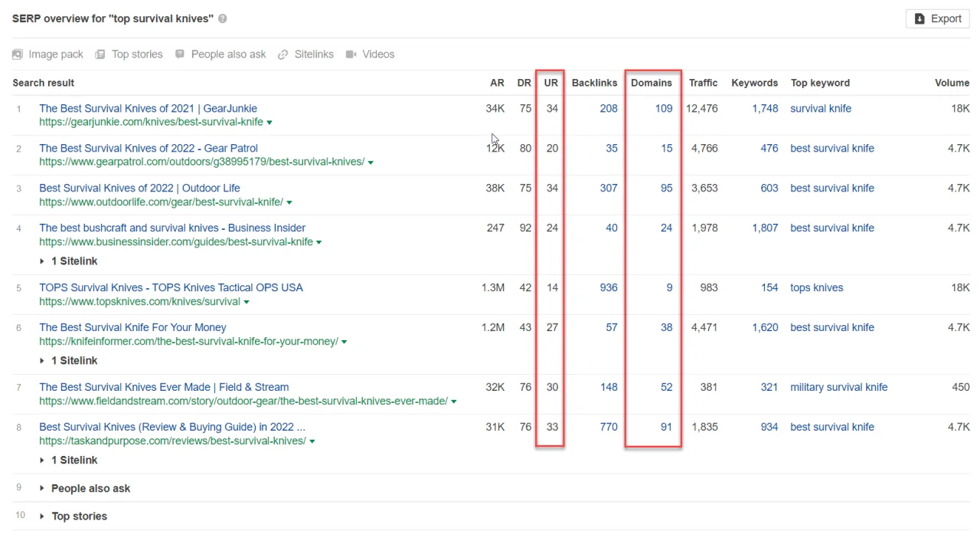The width and height of the screenshot is (980, 541).
Task: Click the 208 backlinks value for GearJunkie
Action: pos(608,108)
